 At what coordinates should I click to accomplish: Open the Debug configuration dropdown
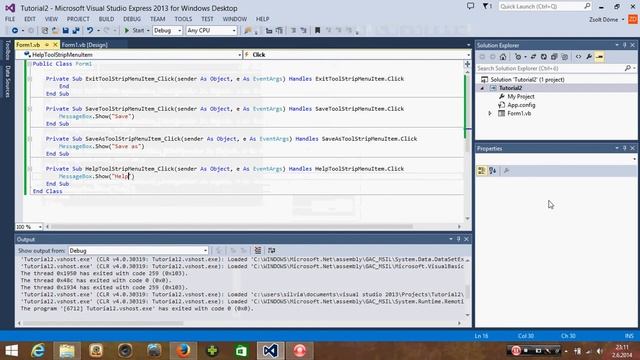point(167,31)
